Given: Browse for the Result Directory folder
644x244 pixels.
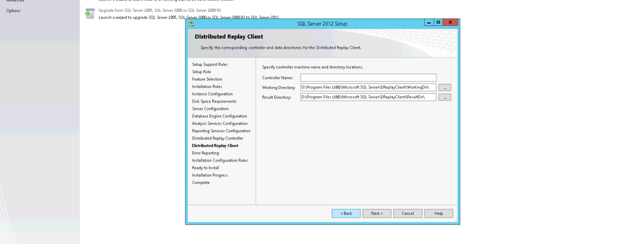Looking at the screenshot, I should (445, 97).
